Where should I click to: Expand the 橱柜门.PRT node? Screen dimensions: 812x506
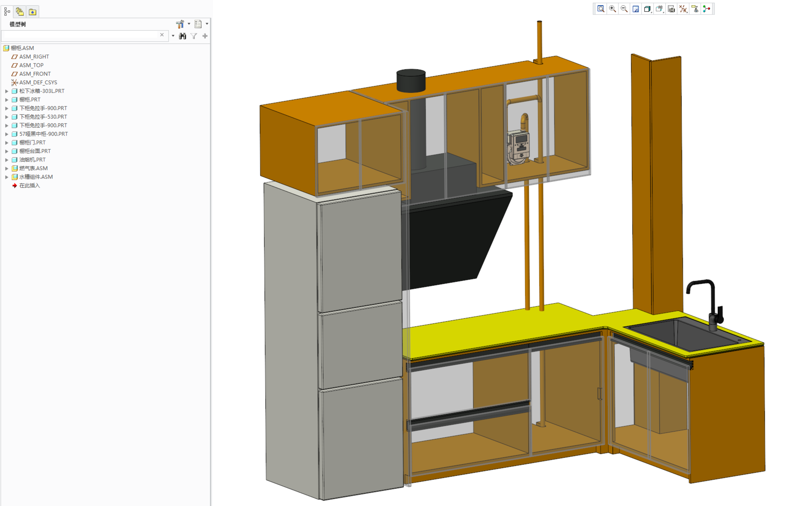click(x=6, y=143)
